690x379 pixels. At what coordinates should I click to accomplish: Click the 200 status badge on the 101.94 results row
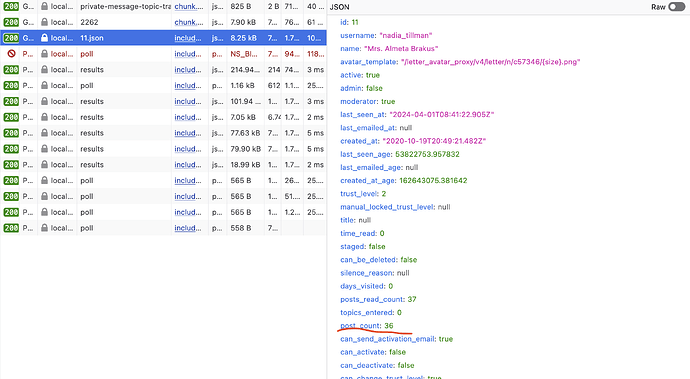pos(11,101)
